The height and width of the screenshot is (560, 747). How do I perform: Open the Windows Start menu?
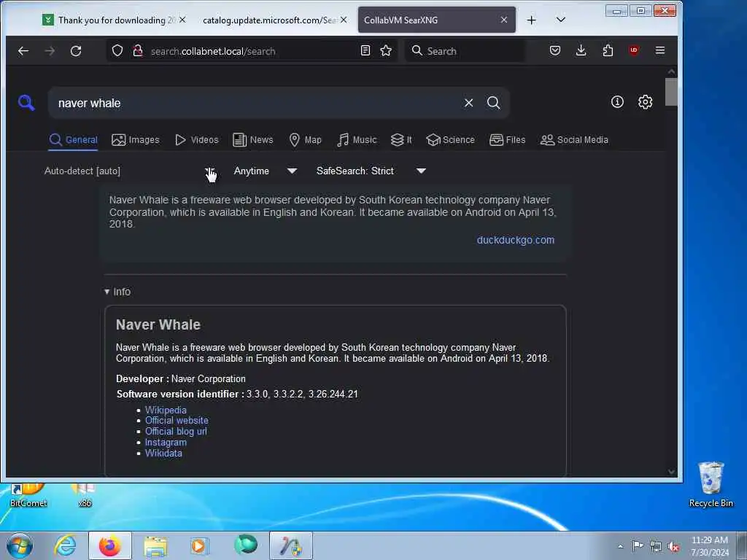20,545
